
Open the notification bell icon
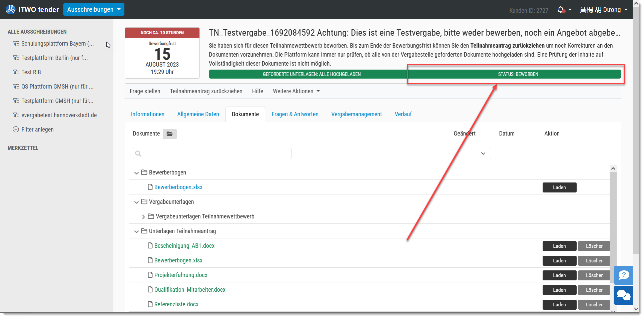pos(561,10)
